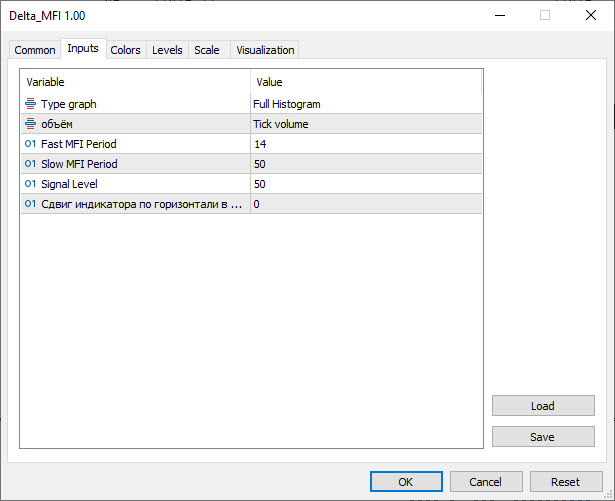Edit the Signal Level value 50
615x501 pixels.
tap(366, 184)
